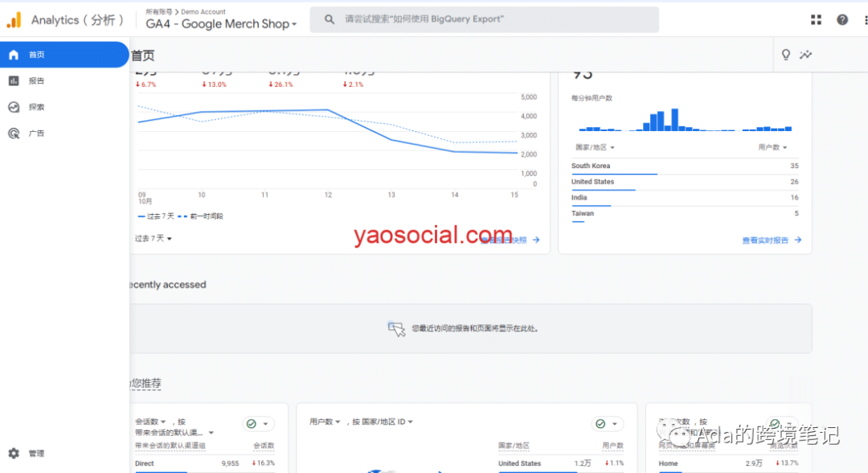Image resolution: width=868 pixels, height=473 pixels.
Task: Expand the 国家/地区 dimension dropdown in the realtime card
Action: (595, 147)
